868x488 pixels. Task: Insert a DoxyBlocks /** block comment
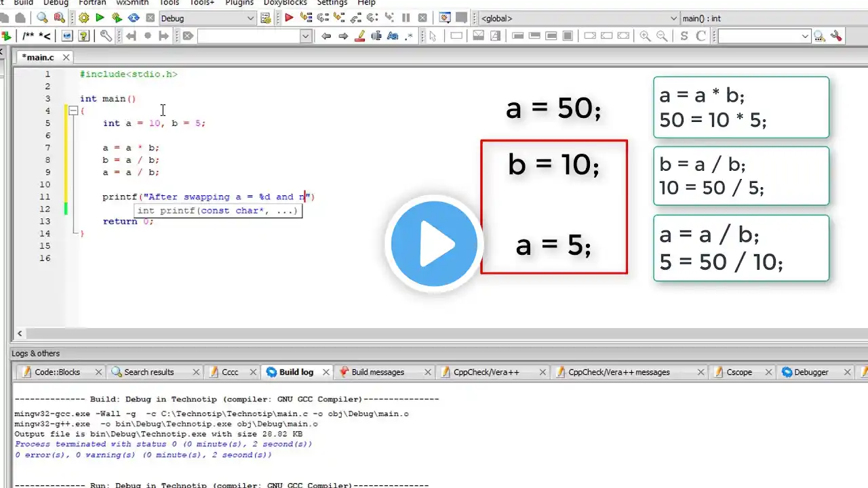[28, 36]
